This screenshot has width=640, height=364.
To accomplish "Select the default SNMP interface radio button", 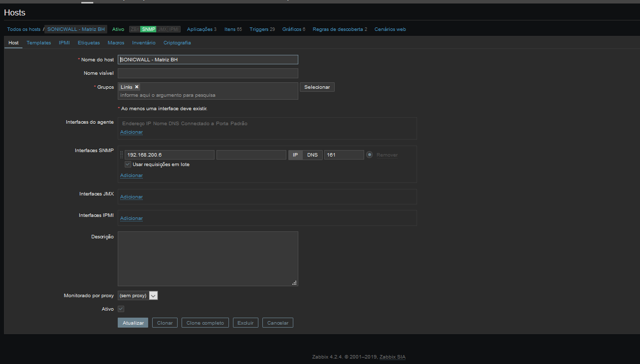I will tap(370, 155).
